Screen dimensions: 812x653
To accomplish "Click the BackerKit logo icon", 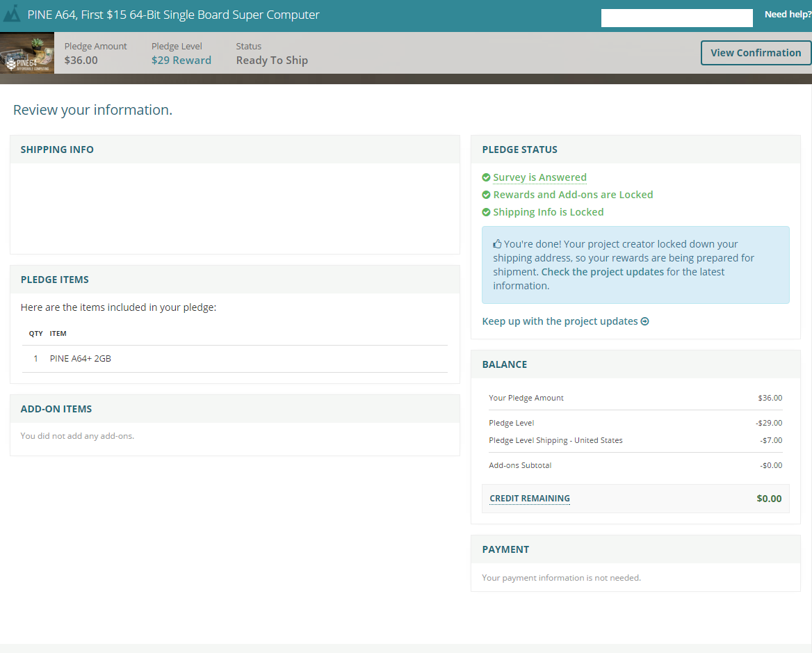I will coord(12,14).
